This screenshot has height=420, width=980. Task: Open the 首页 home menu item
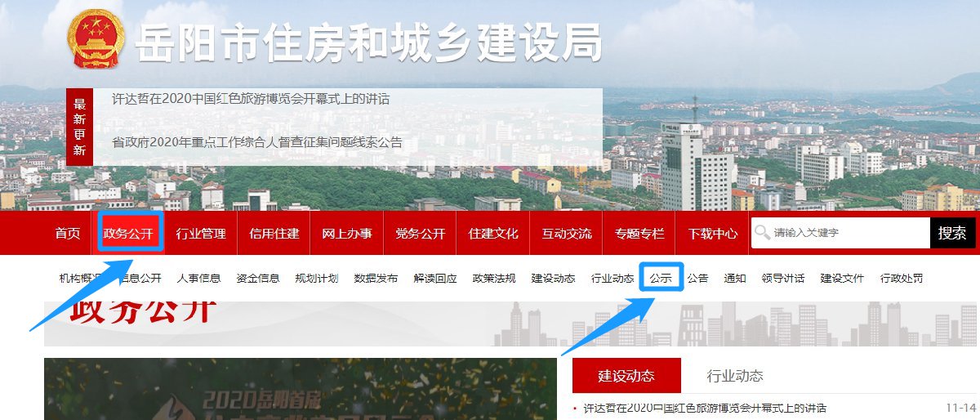(x=68, y=234)
